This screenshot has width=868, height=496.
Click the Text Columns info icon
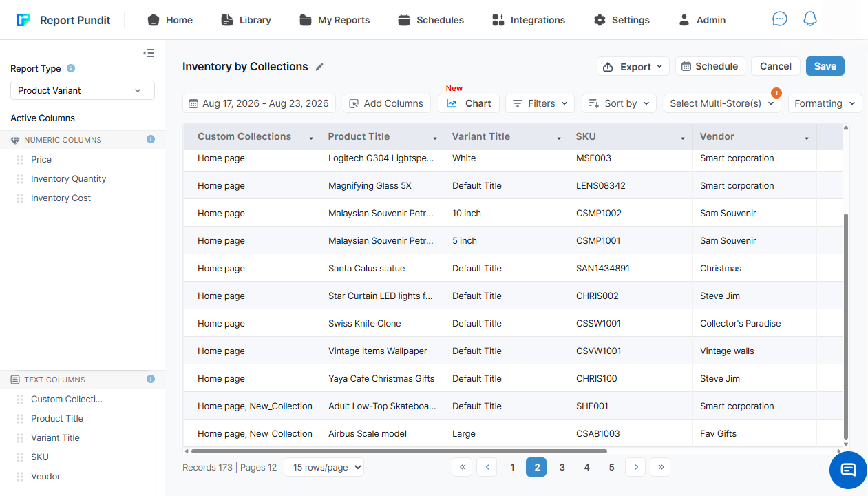click(x=151, y=379)
